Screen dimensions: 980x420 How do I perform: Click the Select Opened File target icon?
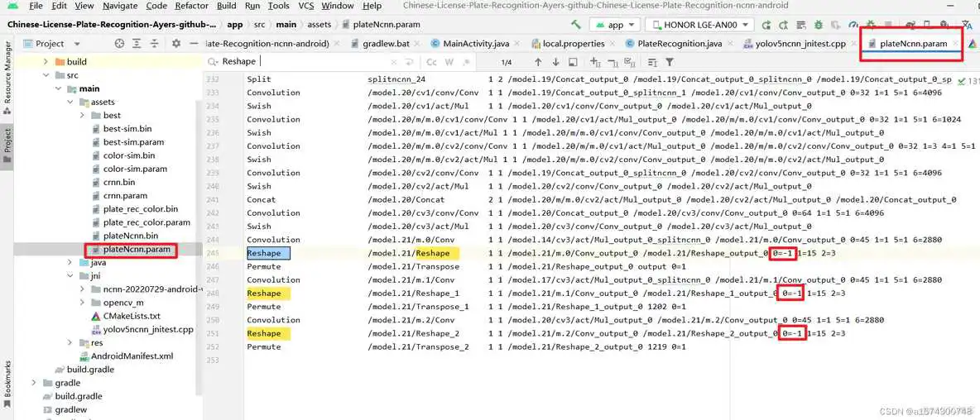coord(119,44)
